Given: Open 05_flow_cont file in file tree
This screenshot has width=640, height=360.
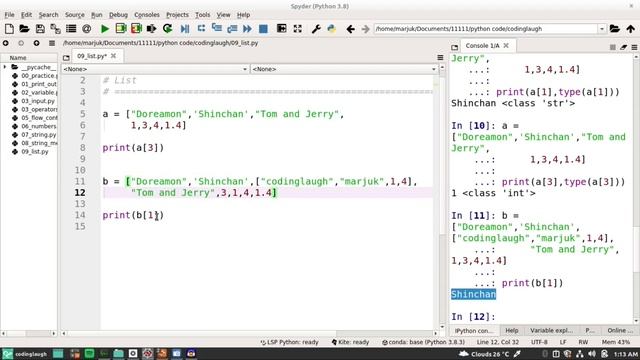Looking at the screenshot, I should (39, 118).
